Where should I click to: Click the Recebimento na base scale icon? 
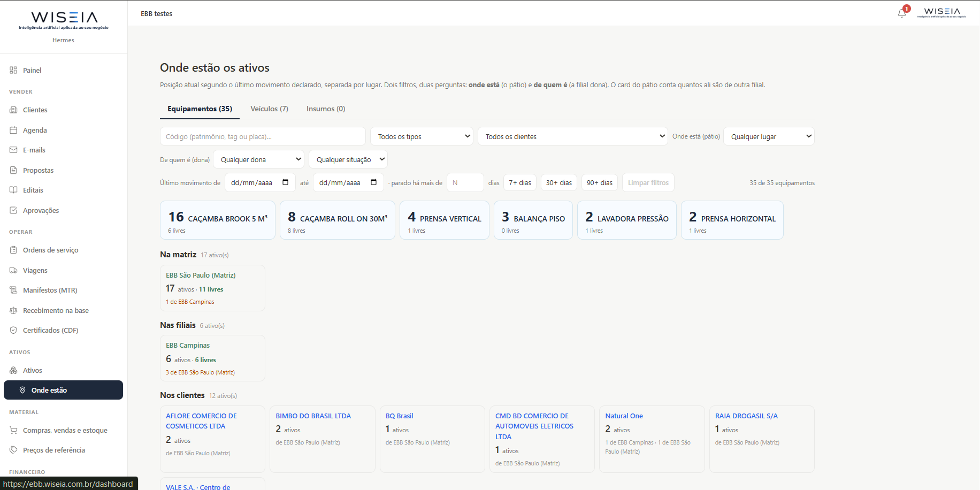pyautogui.click(x=13, y=310)
